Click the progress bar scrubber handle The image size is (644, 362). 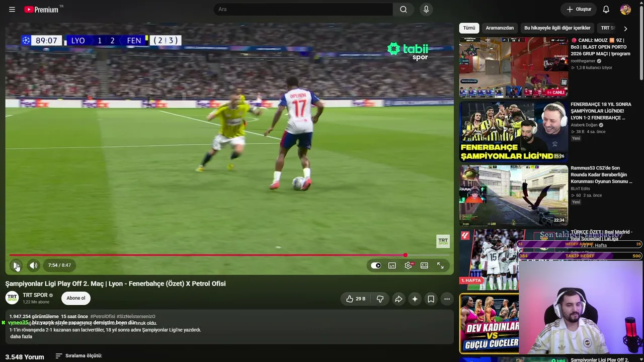406,255
